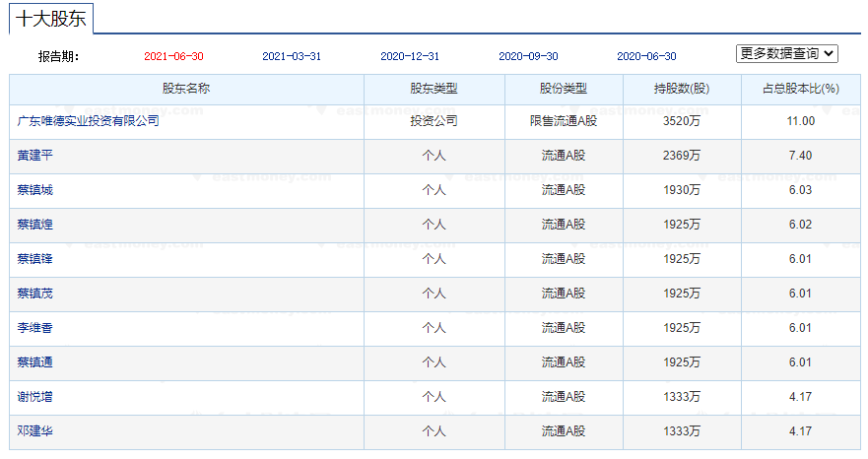
Task: Select 6.01 in the 蔡镇通 row
Action: point(800,362)
